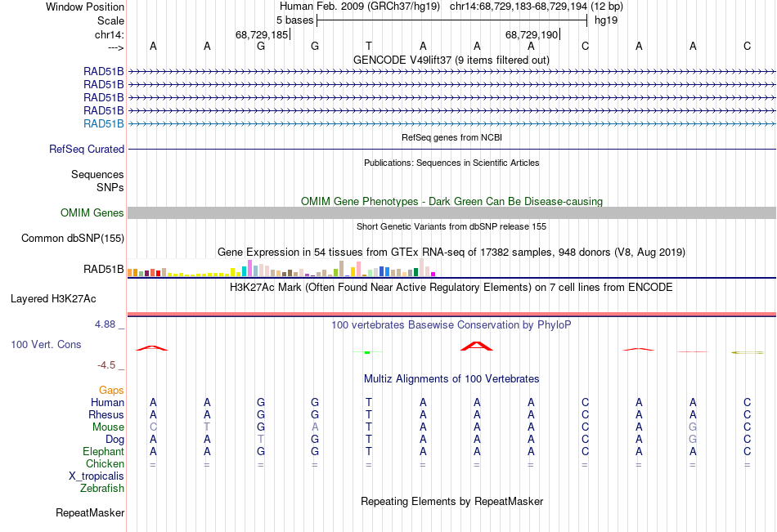This screenshot has height=532, width=777.
Task: Click the Human Feb. 2009 (GRCh37/hg19) assembly title
Action: click(359, 7)
